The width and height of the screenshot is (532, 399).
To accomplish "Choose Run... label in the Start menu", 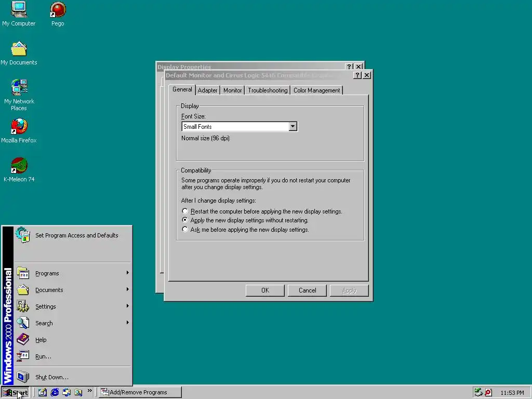I will 44,356.
